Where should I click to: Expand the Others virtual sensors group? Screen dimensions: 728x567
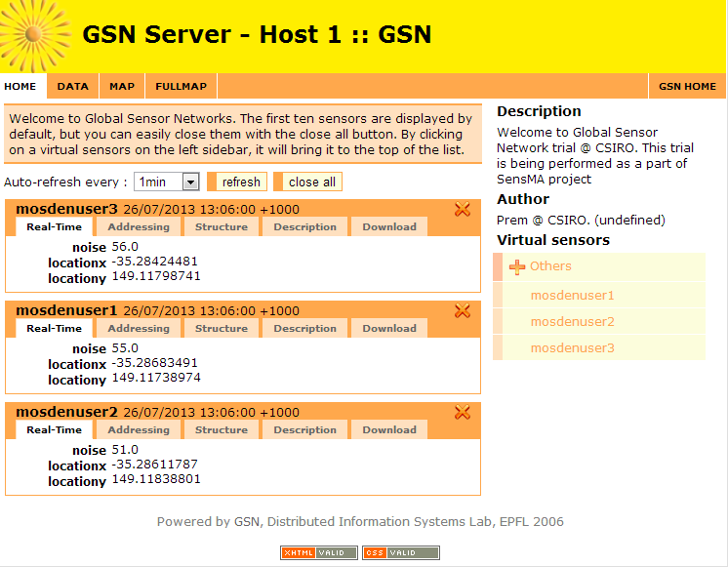click(550, 266)
